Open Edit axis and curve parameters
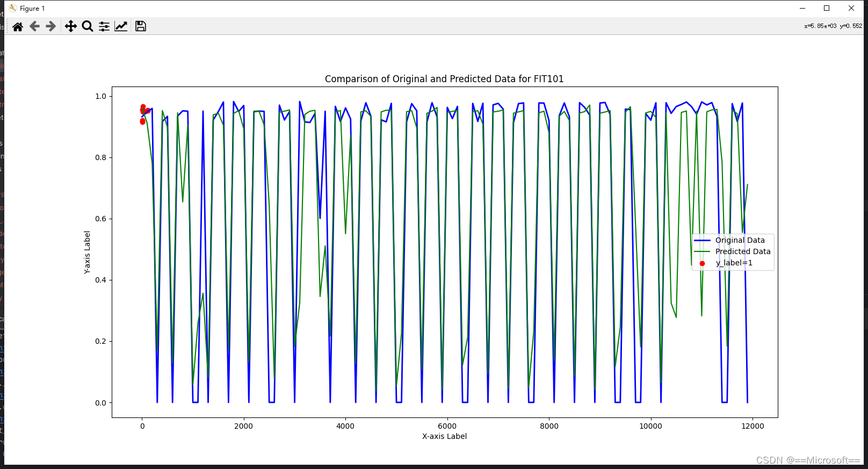868x469 pixels. pos(121,26)
